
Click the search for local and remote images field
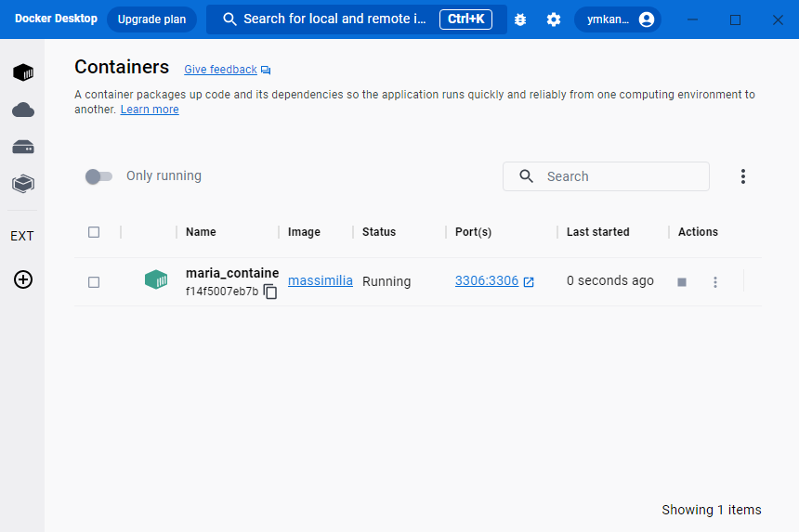(x=356, y=19)
